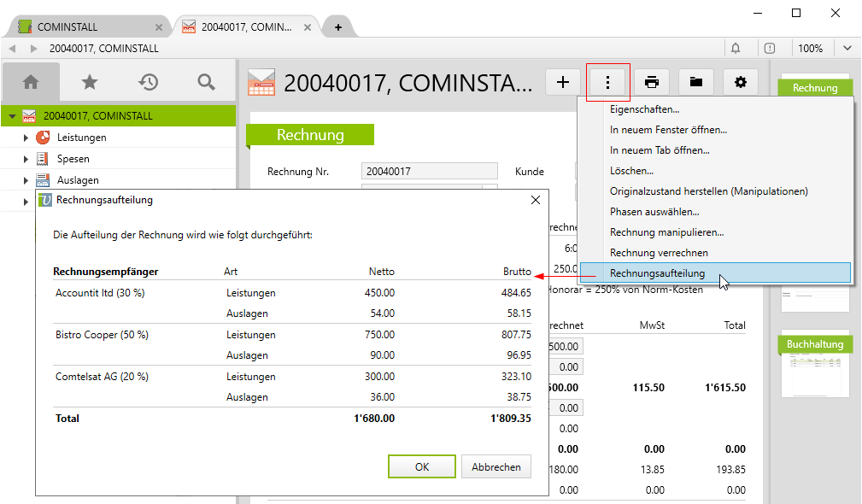862x504 pixels.
Task: Click the Rechnung Nr. input field
Action: [429, 172]
